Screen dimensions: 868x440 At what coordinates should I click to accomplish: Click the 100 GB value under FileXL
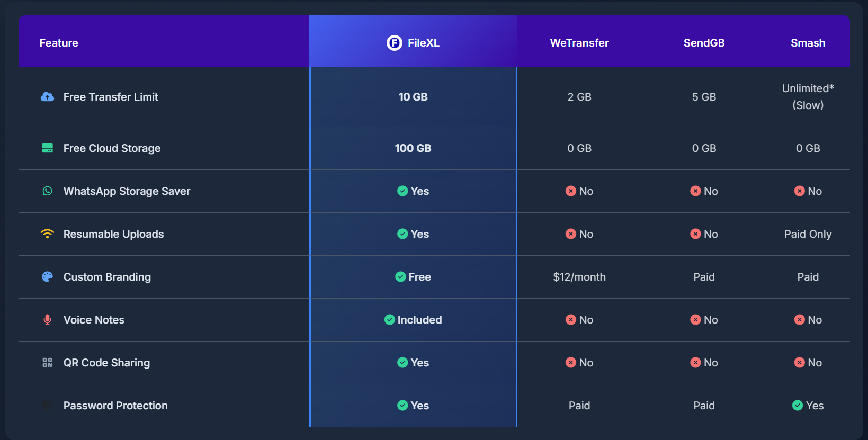[413, 148]
